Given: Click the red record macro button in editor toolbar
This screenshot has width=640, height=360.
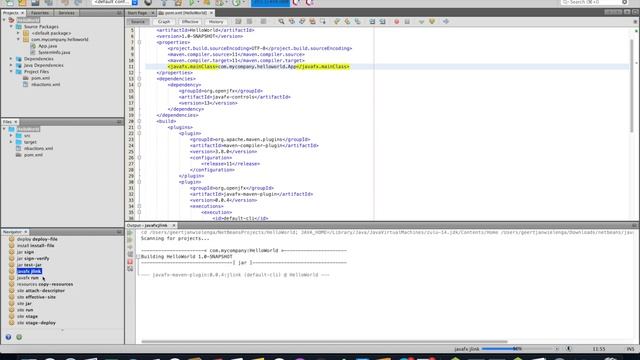Looking at the screenshot, I should pyautogui.click(x=396, y=21).
